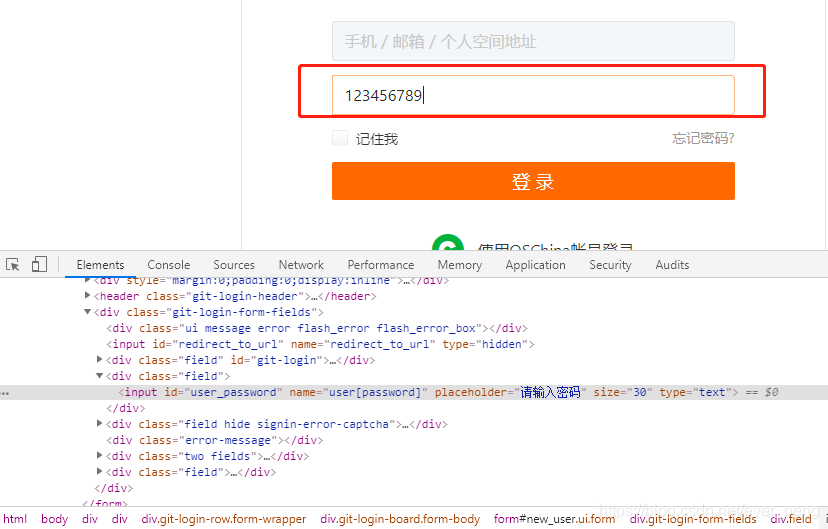
Task: Switch to the Network tab
Action: click(301, 264)
